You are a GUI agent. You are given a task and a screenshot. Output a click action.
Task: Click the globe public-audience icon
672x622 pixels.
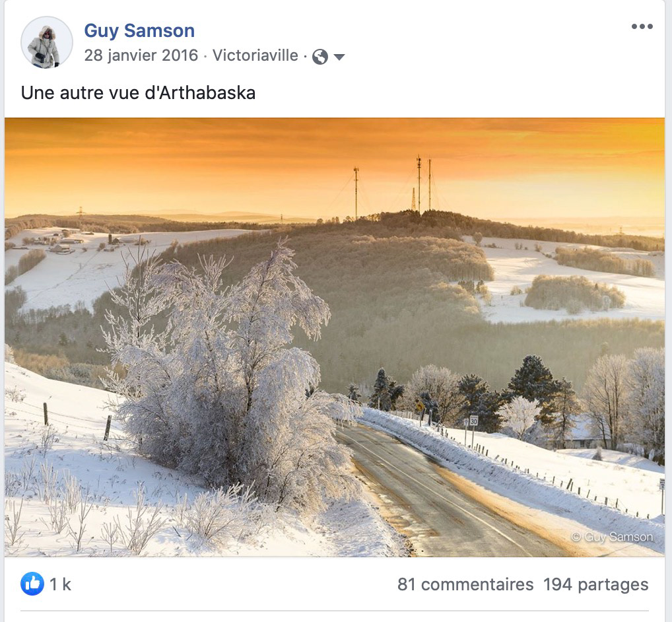[x=319, y=57]
